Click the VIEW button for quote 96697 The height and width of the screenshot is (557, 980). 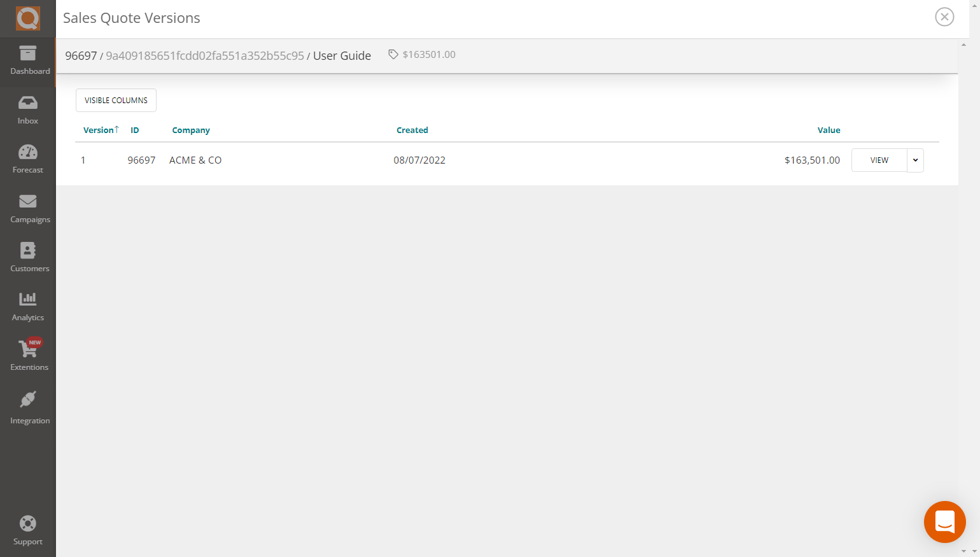pos(879,160)
